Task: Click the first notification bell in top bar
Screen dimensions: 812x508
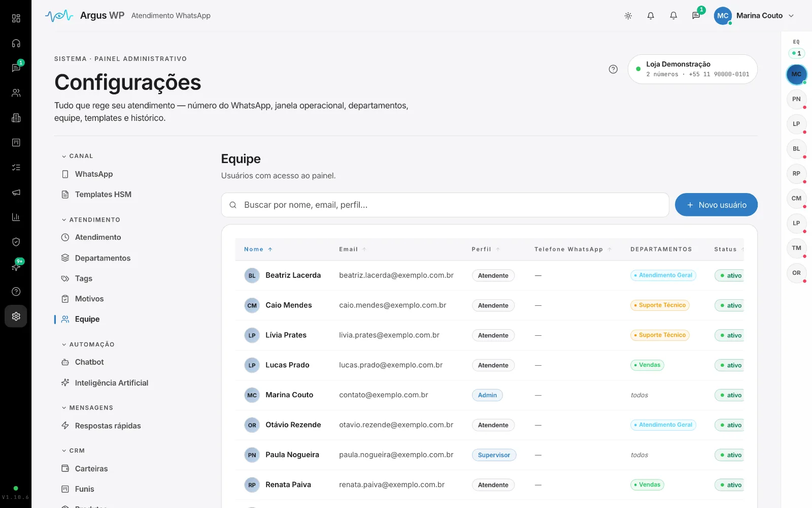Action: (651, 16)
